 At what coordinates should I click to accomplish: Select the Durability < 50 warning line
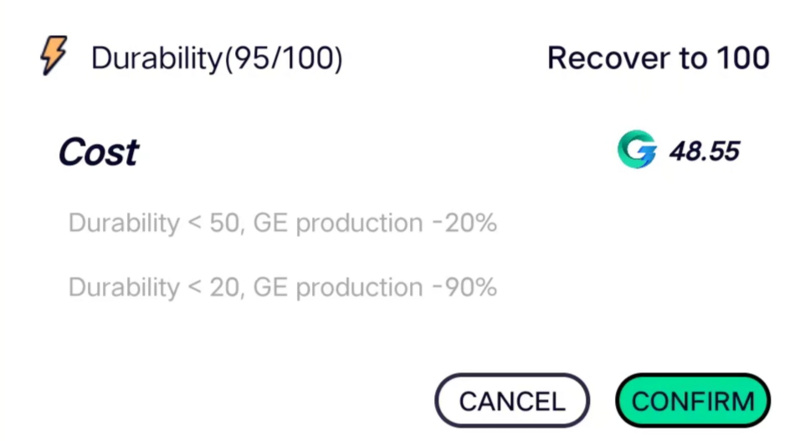pyautogui.click(x=283, y=223)
